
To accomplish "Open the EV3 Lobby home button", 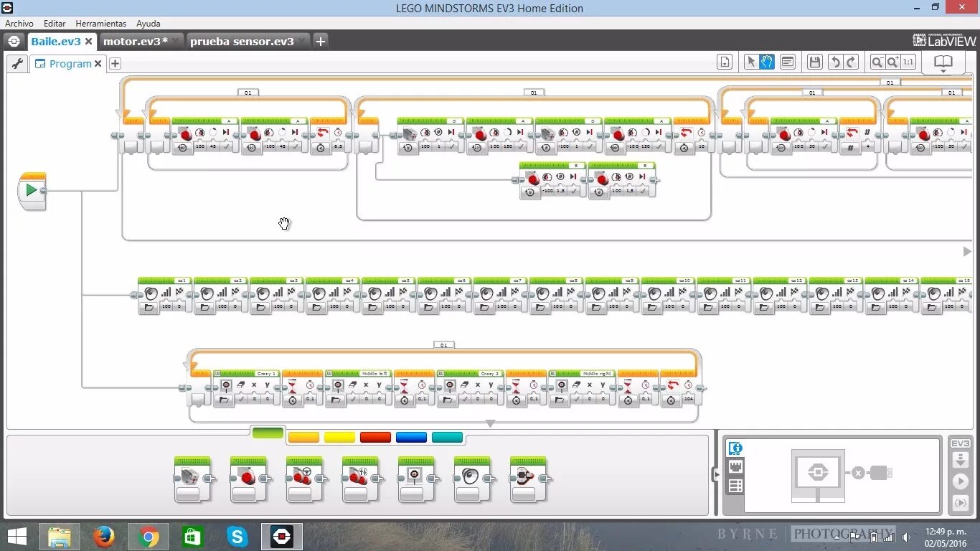I will 14,41.
